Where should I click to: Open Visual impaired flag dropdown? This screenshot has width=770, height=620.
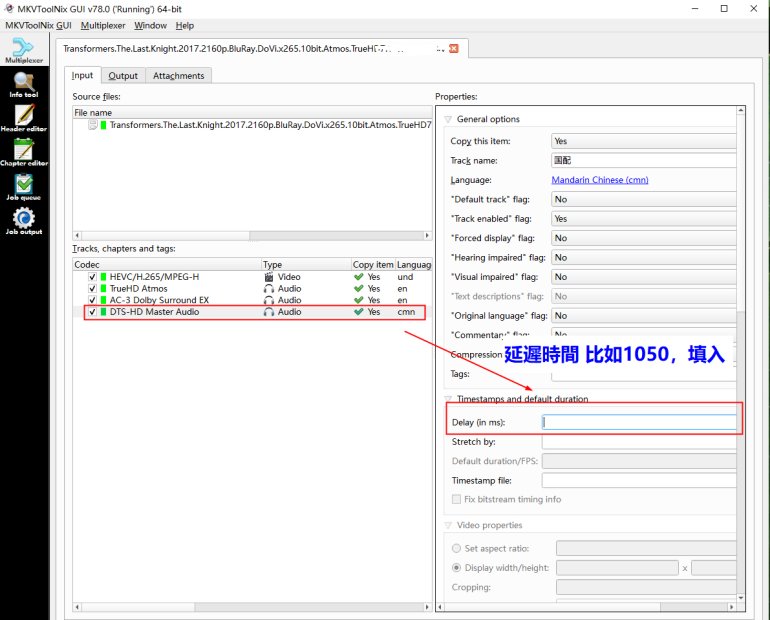pos(643,277)
